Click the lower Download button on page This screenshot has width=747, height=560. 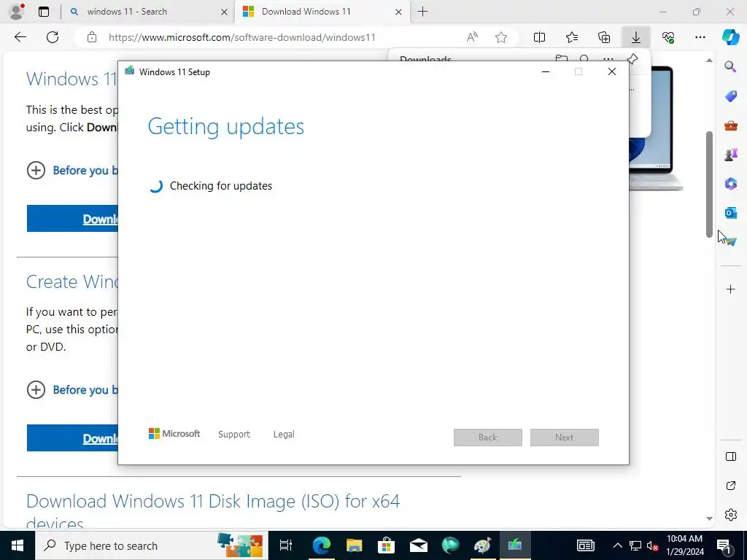(x=72, y=438)
